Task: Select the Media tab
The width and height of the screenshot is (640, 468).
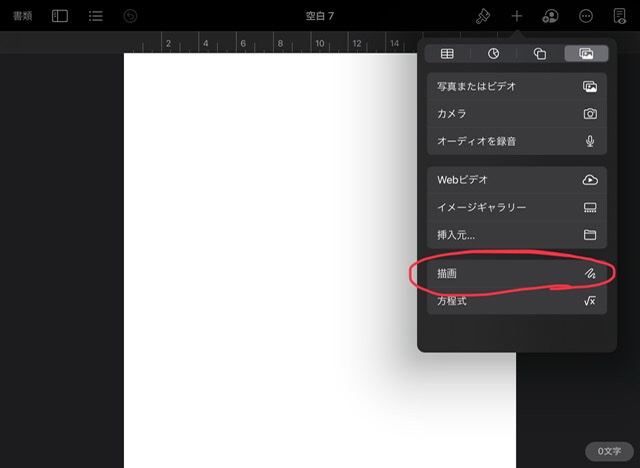Action: click(x=586, y=54)
